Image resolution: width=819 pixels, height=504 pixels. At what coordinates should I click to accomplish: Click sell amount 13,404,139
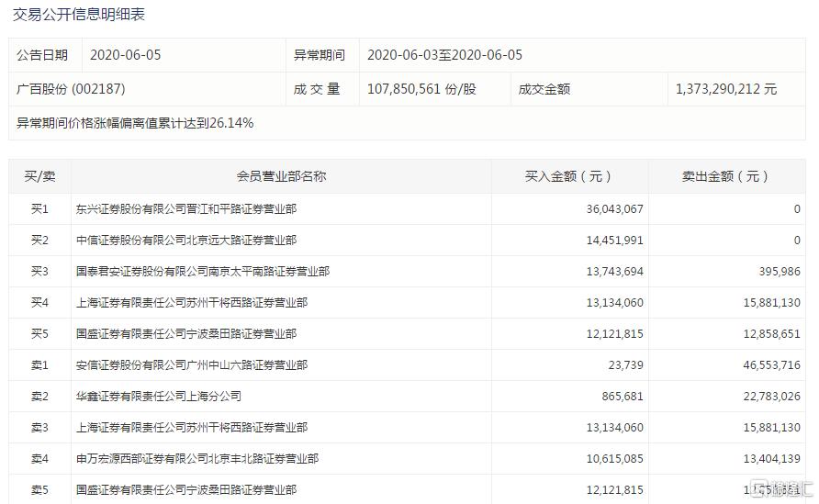[771, 459]
